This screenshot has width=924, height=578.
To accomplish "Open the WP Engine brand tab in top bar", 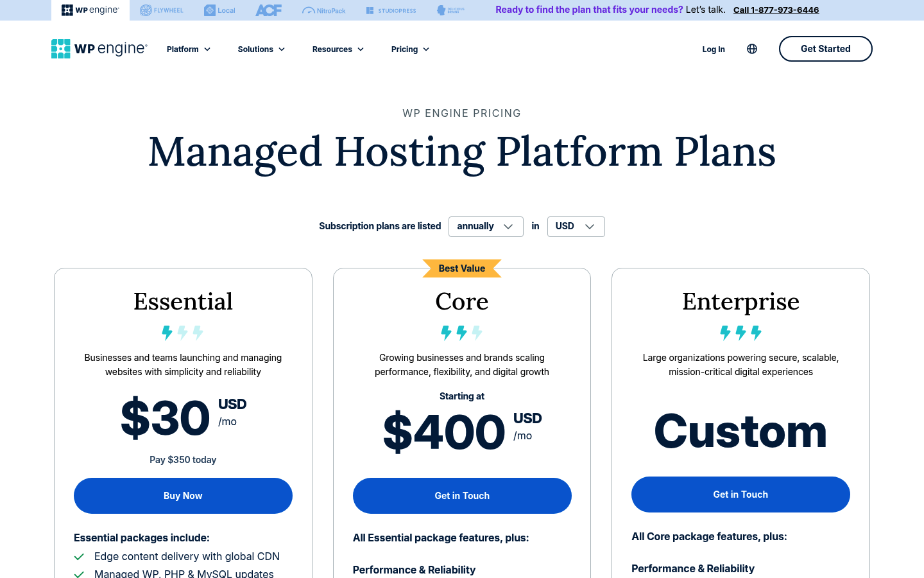I will click(90, 10).
